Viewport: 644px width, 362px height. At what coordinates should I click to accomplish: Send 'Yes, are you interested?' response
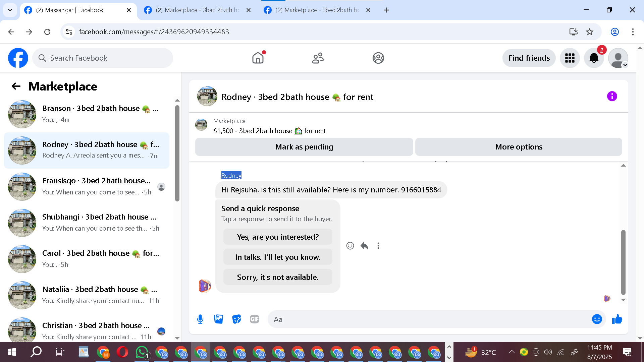[x=278, y=237]
